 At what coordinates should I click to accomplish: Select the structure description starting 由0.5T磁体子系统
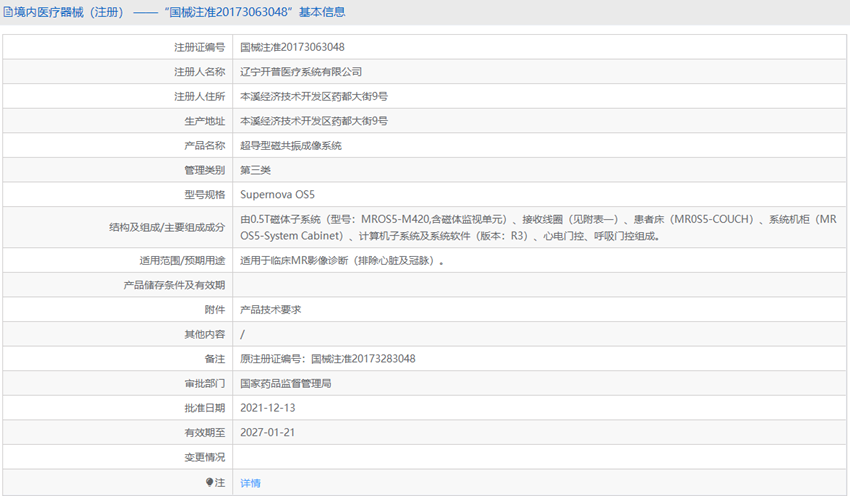538,228
